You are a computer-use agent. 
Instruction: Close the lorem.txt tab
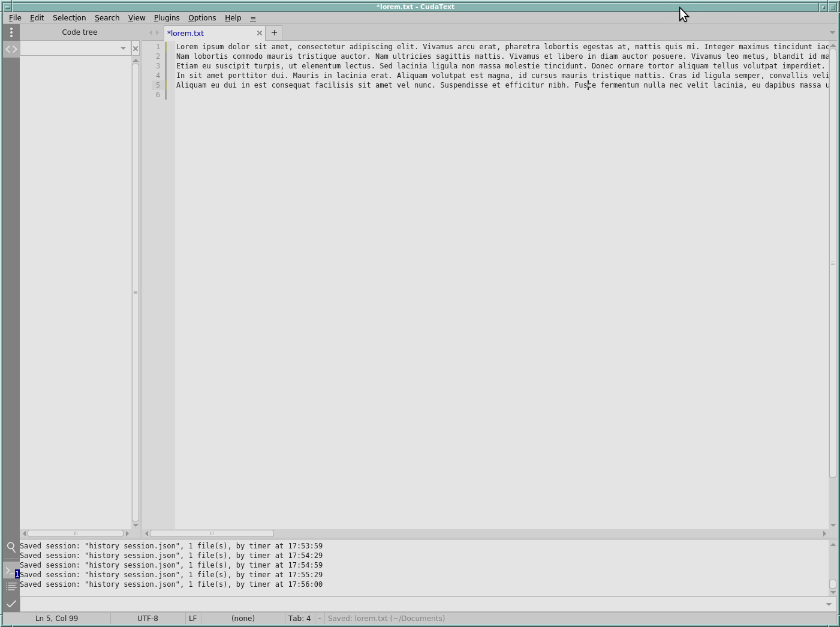click(260, 34)
